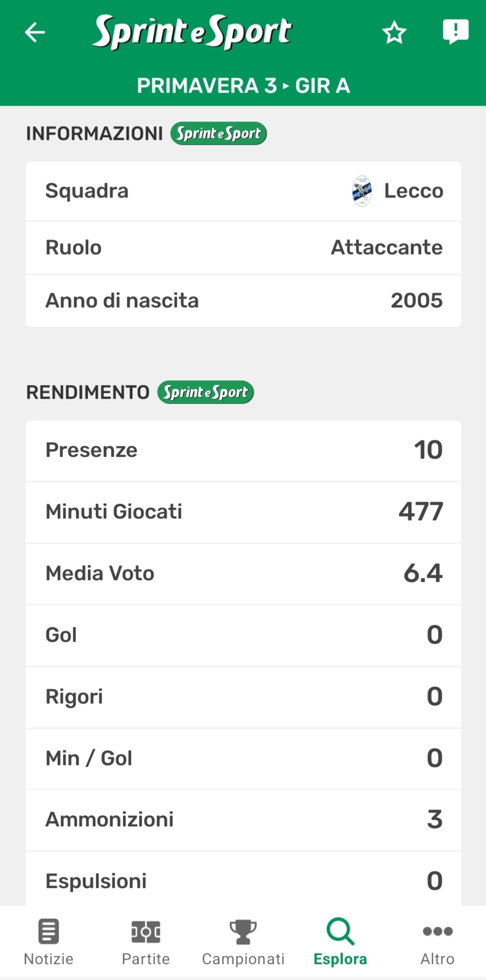The image size is (486, 980).
Task: Tap the Ammonizioni row
Action: tap(243, 820)
